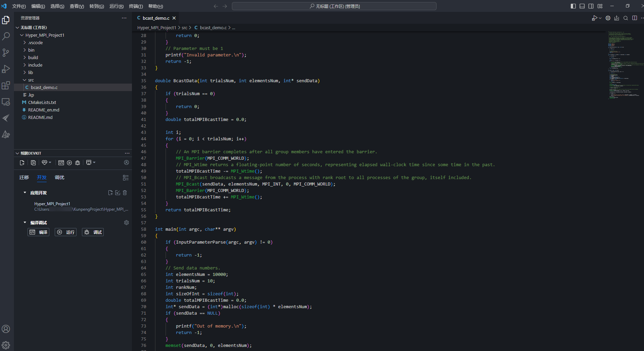Click the debug bug icon in DevKit toolbar
Image resolution: width=644 pixels, height=351 pixels.
coord(78,163)
